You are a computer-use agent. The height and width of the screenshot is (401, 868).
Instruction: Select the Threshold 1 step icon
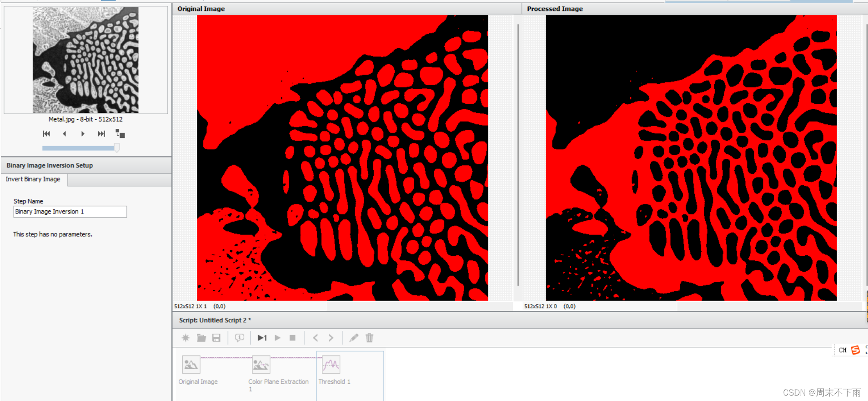coord(331,365)
